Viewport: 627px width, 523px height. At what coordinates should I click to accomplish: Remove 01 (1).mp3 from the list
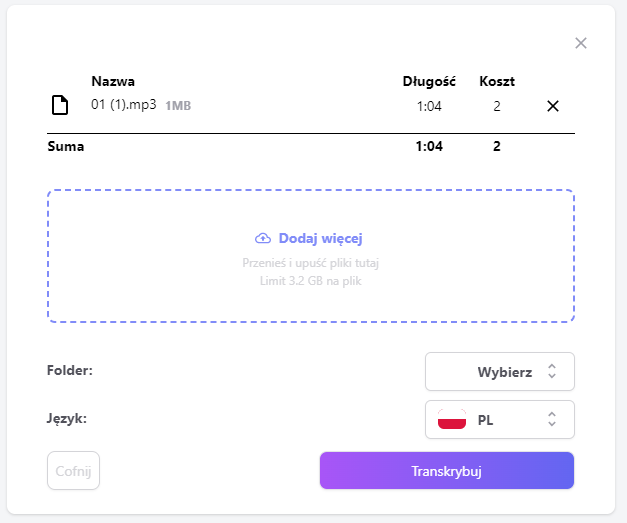tap(553, 106)
